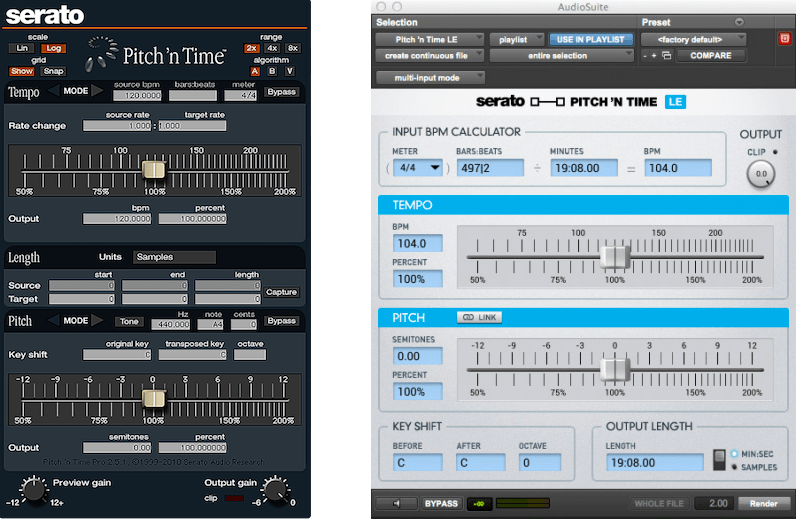Click the CLIP indicator LED in LE plugin
Screen dimensions: 796x519
[x=775, y=152]
